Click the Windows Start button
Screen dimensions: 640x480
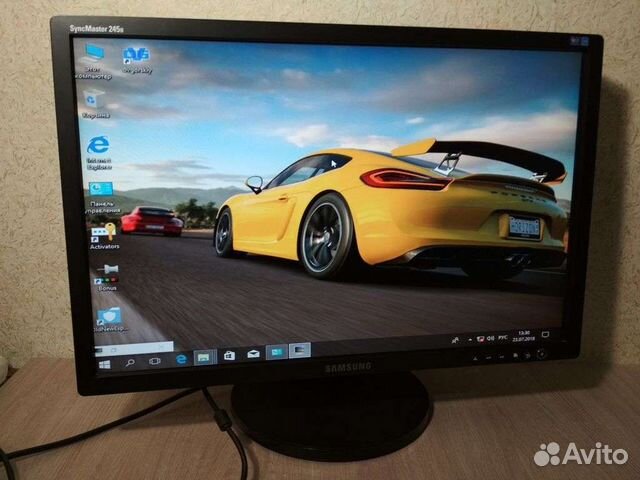click(x=104, y=364)
